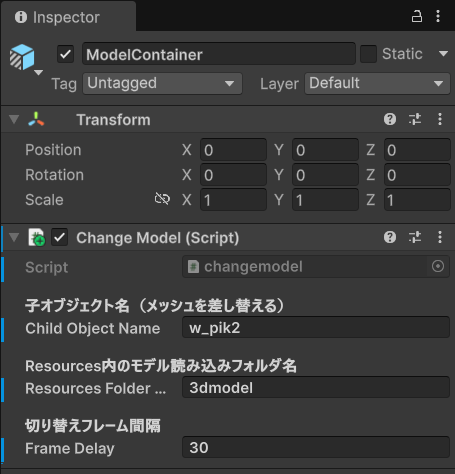
Task: Open the Tag dropdown showing Untagged
Action: pos(162,83)
